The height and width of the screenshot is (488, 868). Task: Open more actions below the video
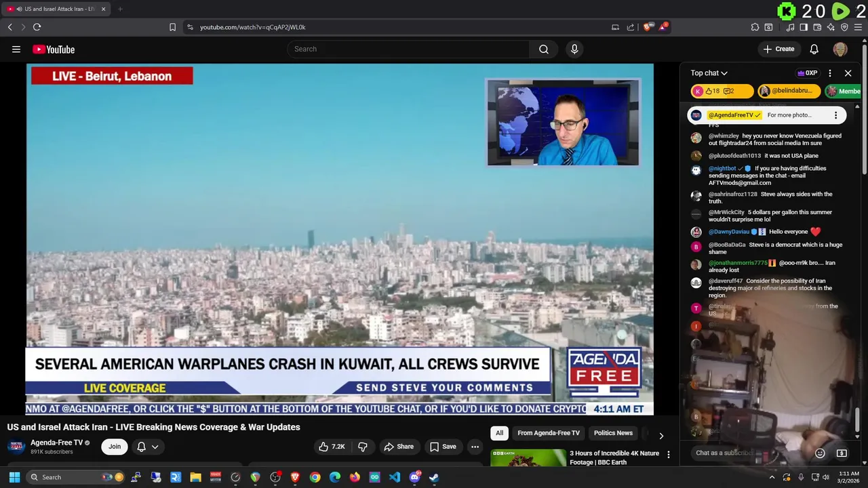click(475, 447)
